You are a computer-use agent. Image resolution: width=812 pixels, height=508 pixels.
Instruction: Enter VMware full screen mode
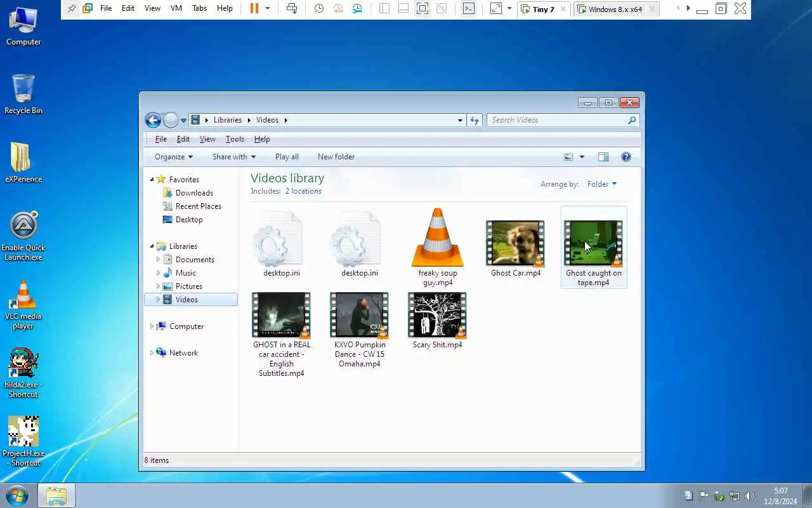coord(422,8)
